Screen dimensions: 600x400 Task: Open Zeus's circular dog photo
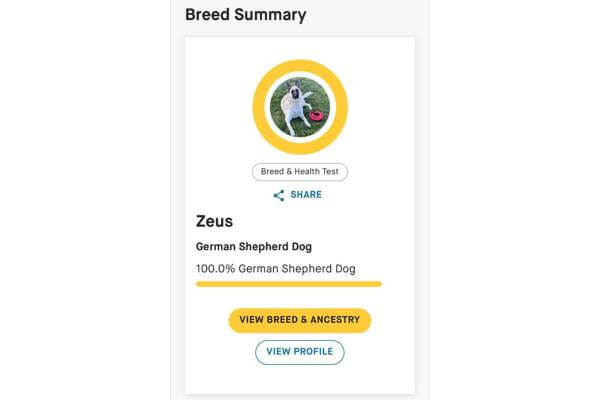[300, 107]
